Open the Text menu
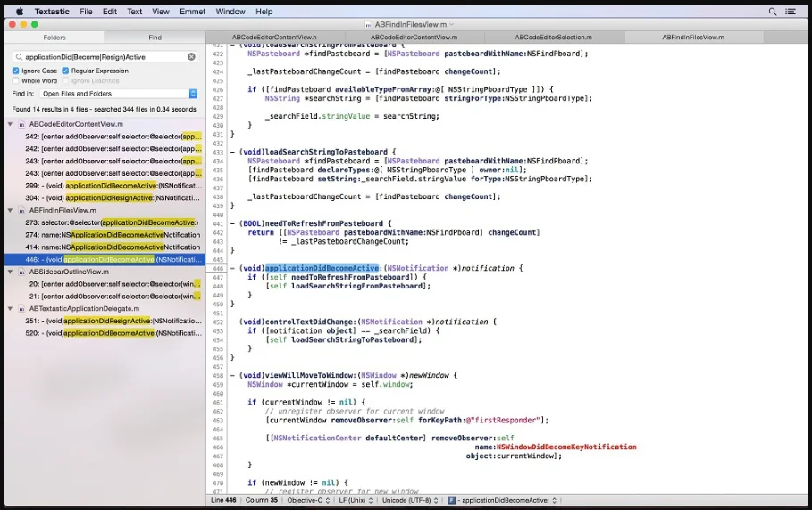Viewport: 812px width, 510px height. [x=135, y=12]
